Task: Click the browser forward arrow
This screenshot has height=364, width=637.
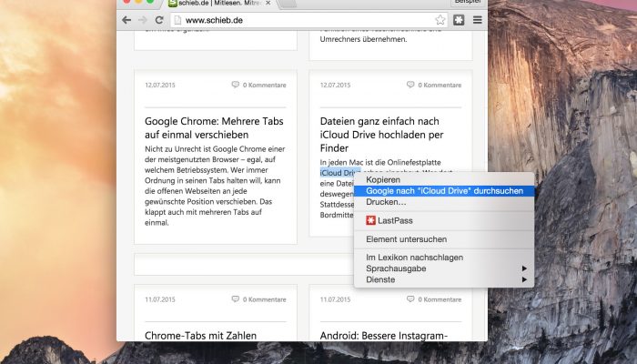Action: pos(142,20)
